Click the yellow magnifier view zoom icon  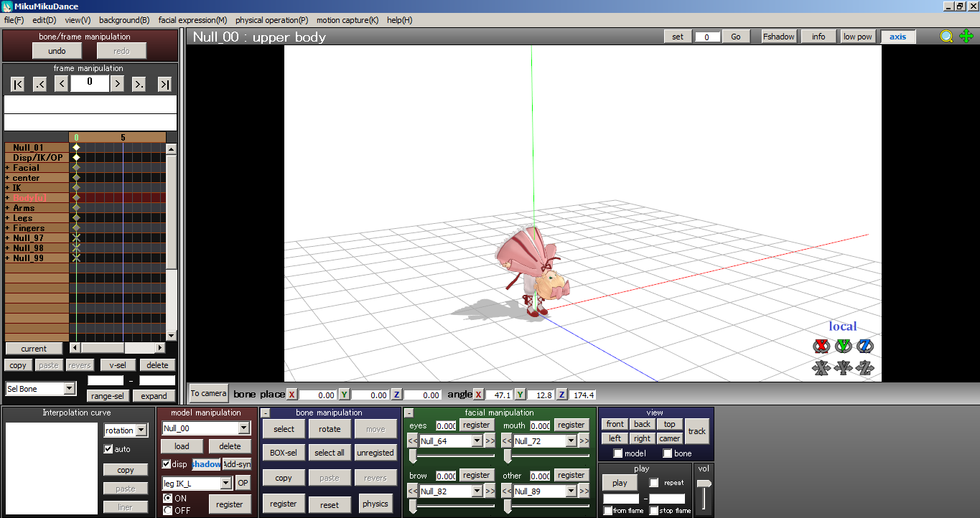coord(947,37)
